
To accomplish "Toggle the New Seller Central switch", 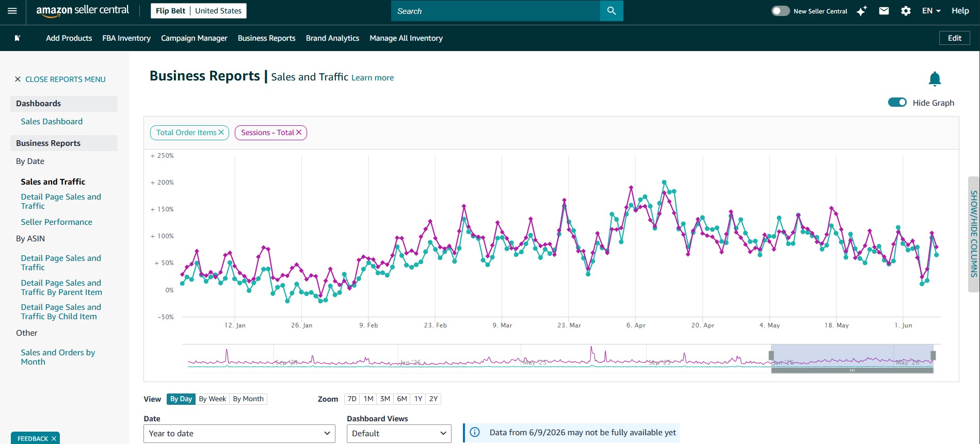I will point(780,11).
